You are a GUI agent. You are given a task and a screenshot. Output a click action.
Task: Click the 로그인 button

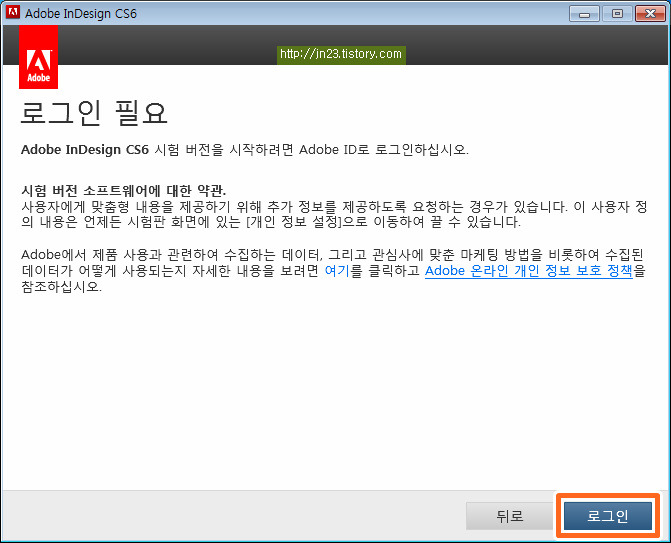(608, 516)
